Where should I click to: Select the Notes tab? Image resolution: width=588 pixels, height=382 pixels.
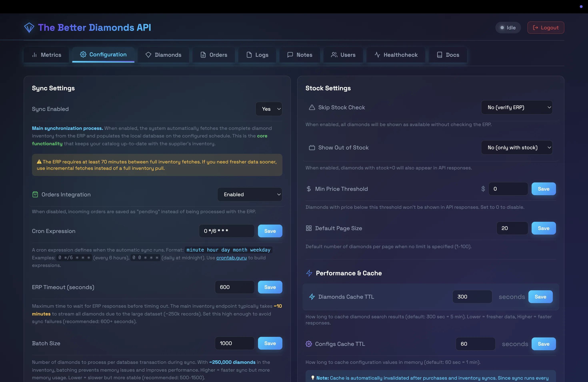tap(300, 55)
